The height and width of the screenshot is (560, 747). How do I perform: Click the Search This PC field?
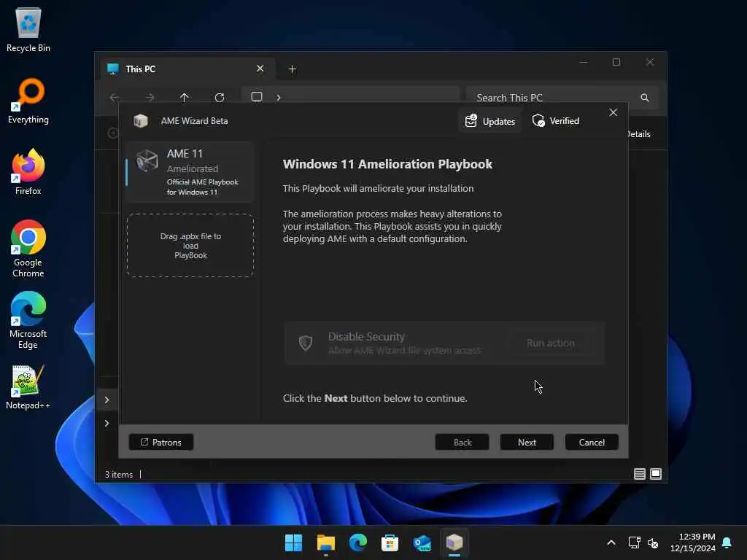[562, 98]
